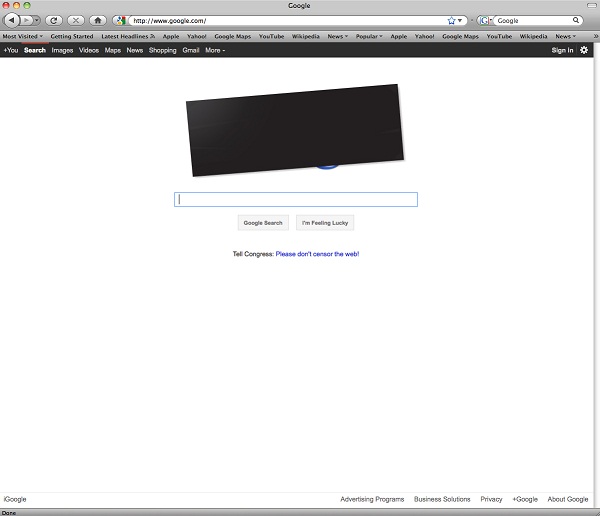Click the Reload page icon
This screenshot has width=600, height=516.
(54, 20)
